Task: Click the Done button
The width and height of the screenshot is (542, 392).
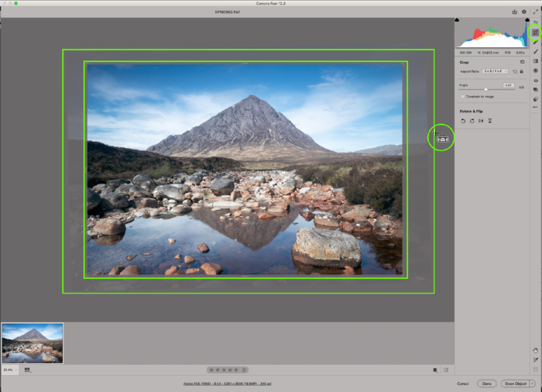Action: pyautogui.click(x=487, y=383)
